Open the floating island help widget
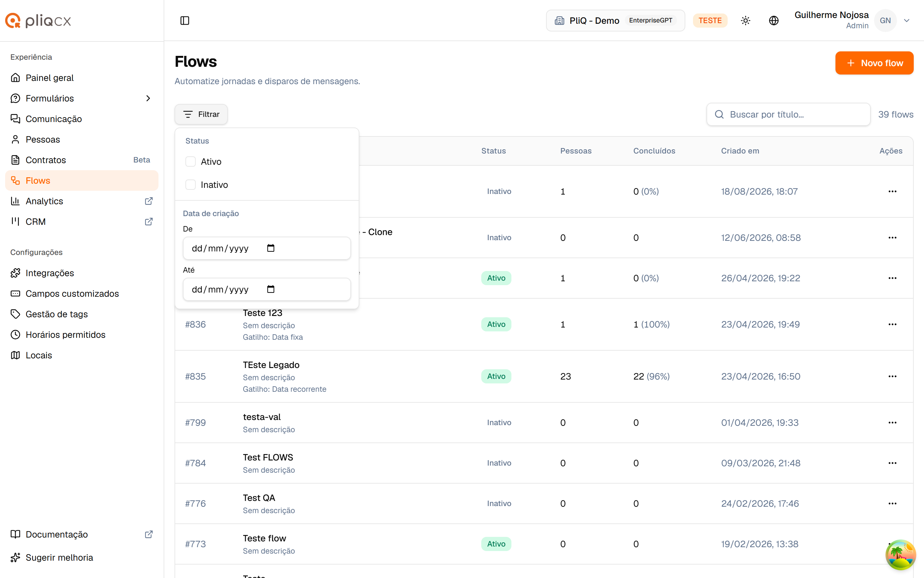Image resolution: width=924 pixels, height=578 pixels. point(901,555)
